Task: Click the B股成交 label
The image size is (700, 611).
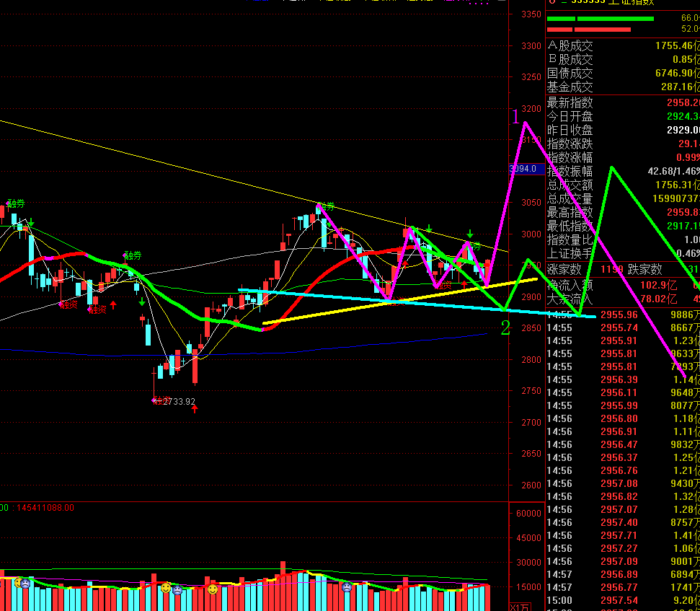Action: pos(570,59)
